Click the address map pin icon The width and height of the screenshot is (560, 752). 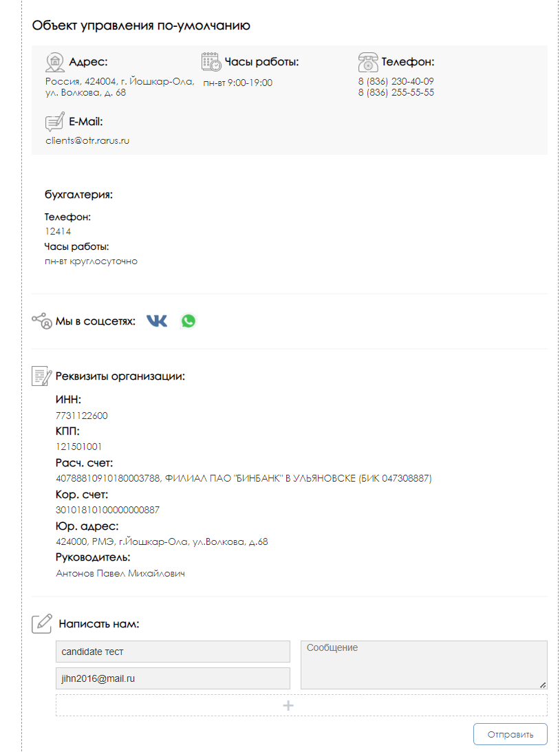coord(55,63)
